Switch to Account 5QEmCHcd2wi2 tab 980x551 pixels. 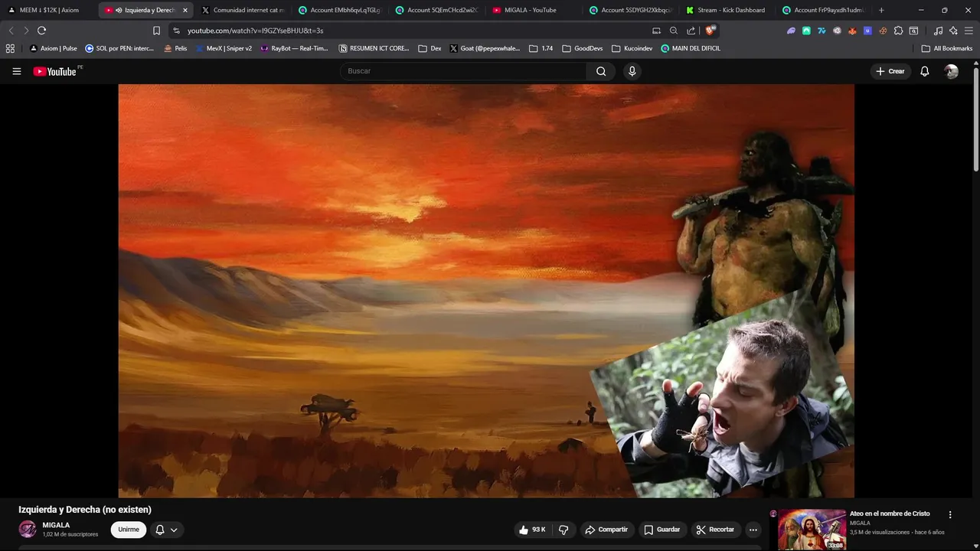pyautogui.click(x=437, y=10)
